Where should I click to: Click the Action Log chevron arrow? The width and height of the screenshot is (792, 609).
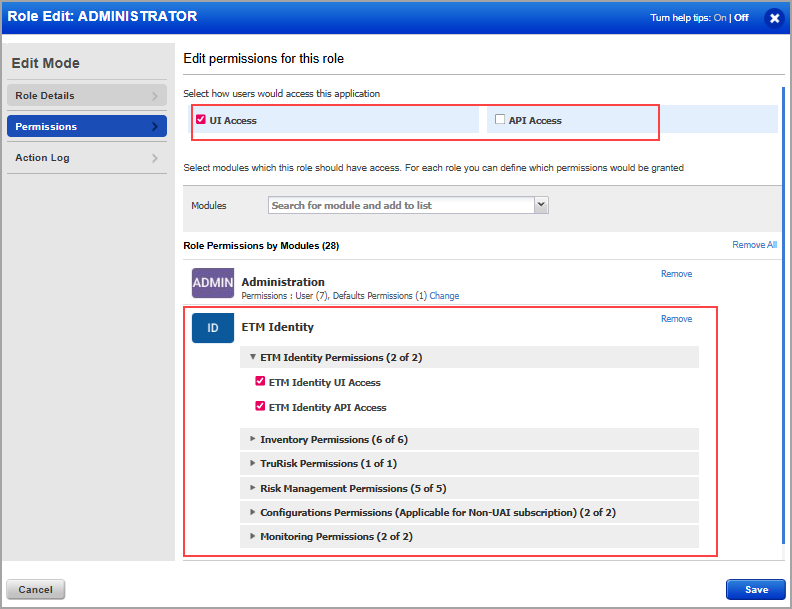155,158
